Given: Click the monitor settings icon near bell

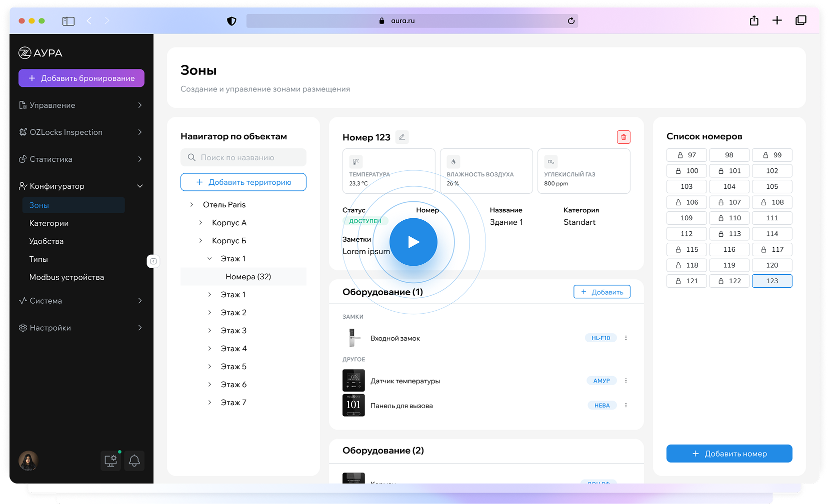Looking at the screenshot, I should tap(110, 461).
